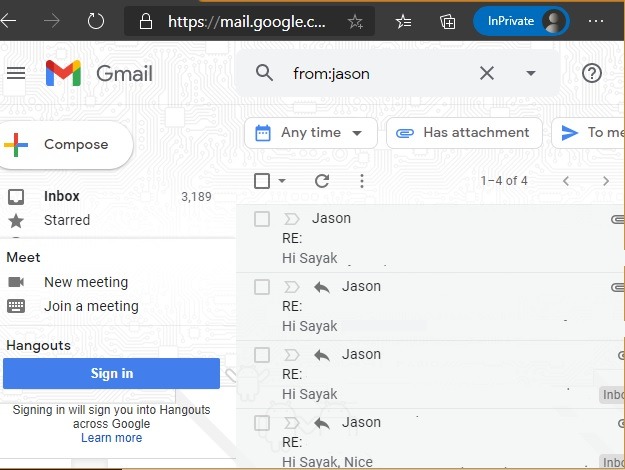Image resolution: width=625 pixels, height=470 pixels.
Task: Start a New meeting
Action: 86,282
